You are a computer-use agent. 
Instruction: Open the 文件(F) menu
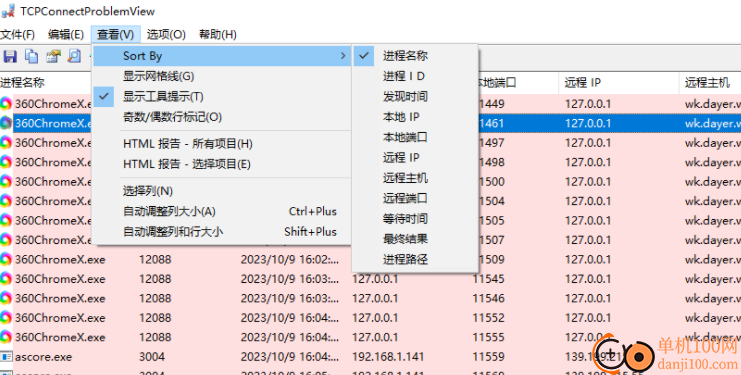[18, 34]
